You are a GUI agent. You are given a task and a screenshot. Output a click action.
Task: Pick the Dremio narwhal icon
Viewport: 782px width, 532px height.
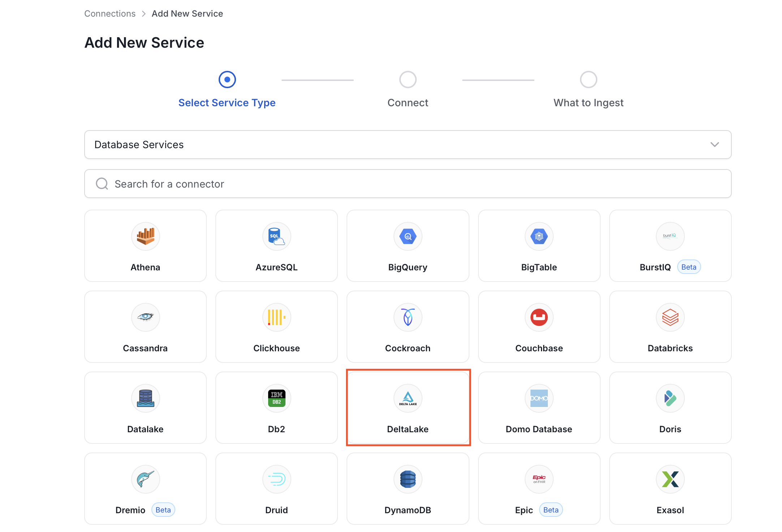(x=145, y=479)
